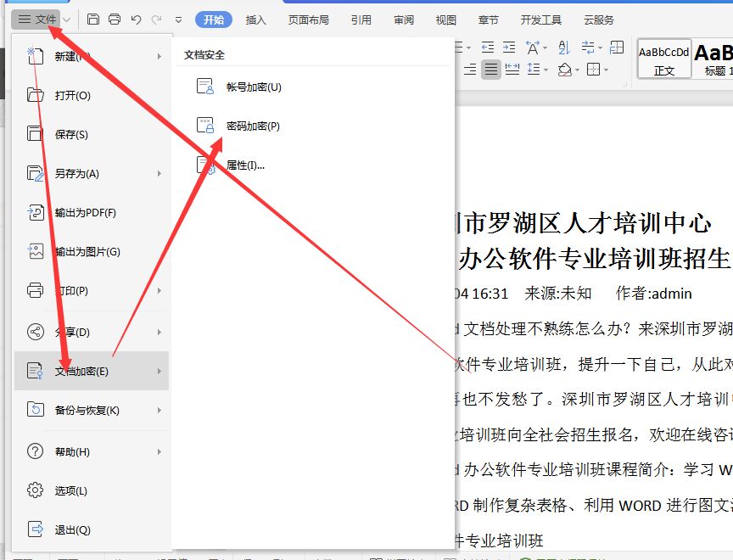The width and height of the screenshot is (733, 560).
Task: Choose Export as Picture 输出为图片(G)
Action: (x=87, y=252)
